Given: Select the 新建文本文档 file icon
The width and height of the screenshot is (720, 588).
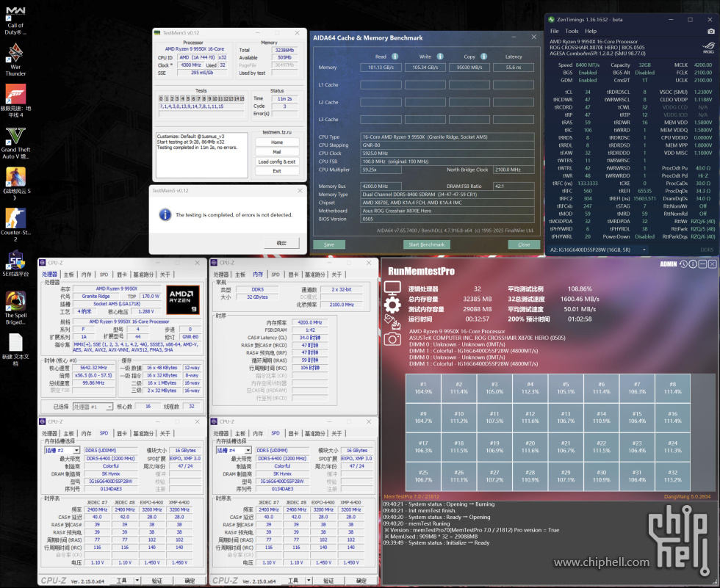Looking at the screenshot, I should pos(15,349).
